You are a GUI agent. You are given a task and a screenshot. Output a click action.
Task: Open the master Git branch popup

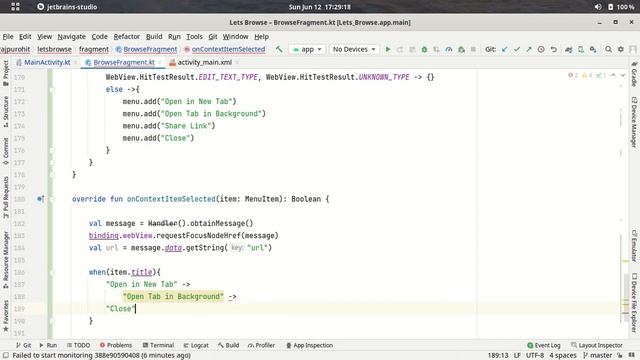[597, 356]
